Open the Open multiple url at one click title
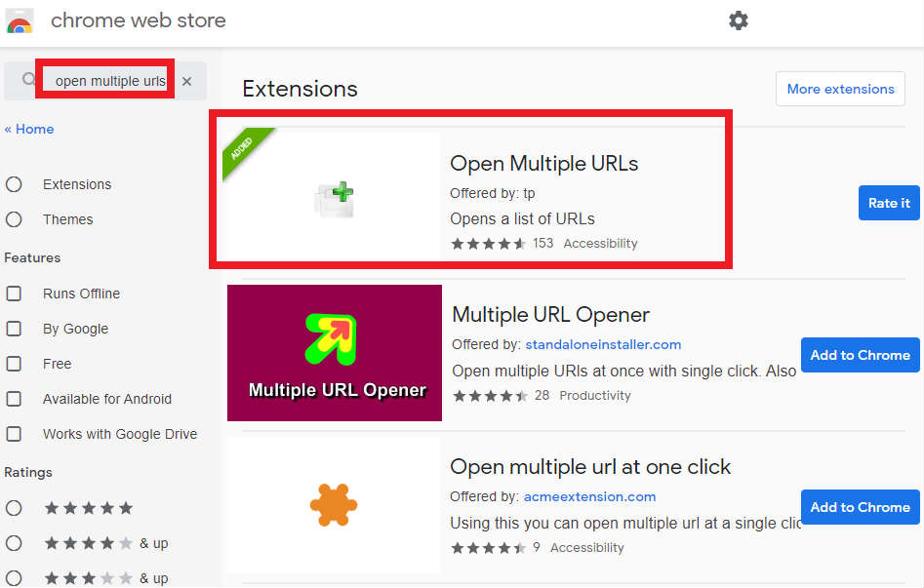924x588 pixels. 590,467
